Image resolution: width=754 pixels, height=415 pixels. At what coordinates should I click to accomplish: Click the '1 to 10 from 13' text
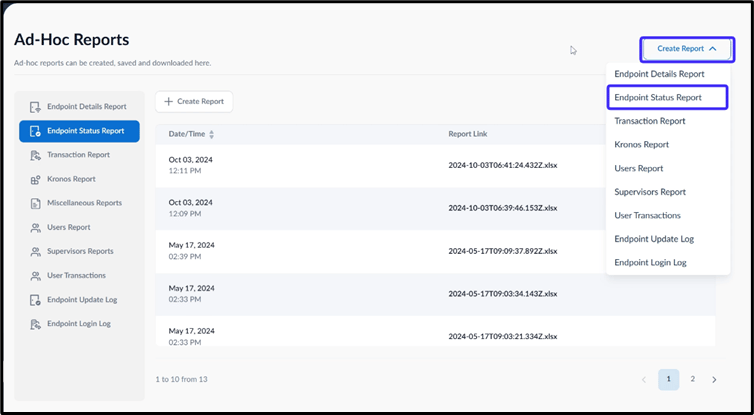181,379
